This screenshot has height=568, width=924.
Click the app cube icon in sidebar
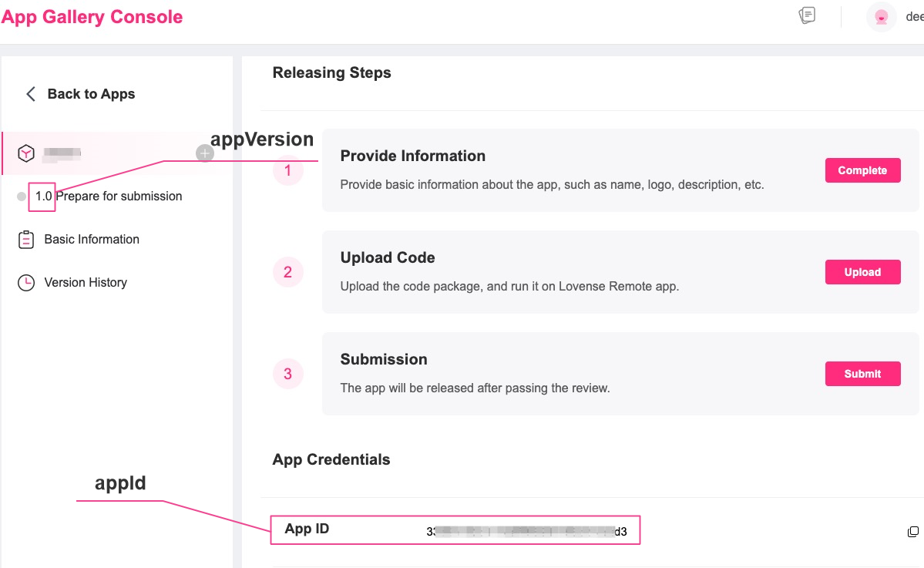coord(26,153)
